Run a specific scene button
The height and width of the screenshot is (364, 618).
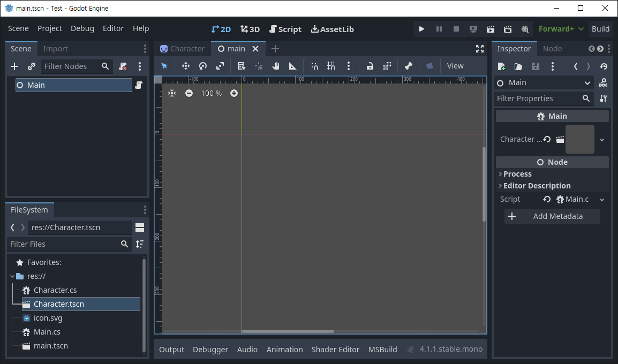point(508,29)
